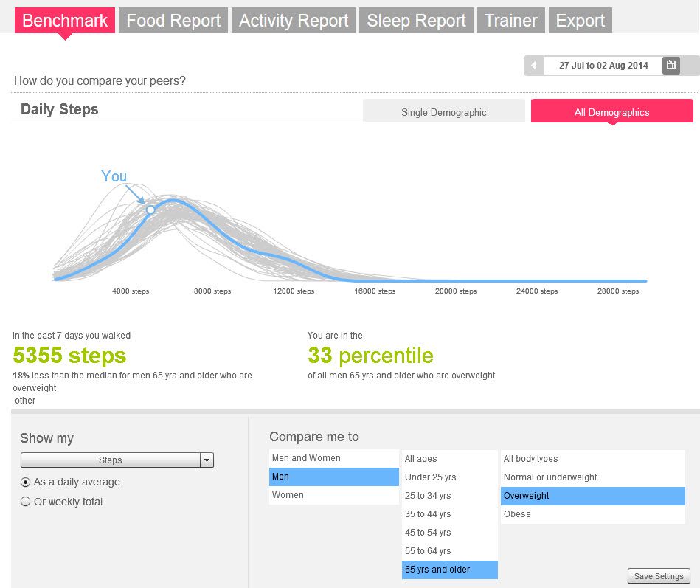Go to previous week with left arrow
The width and height of the screenshot is (700, 588).
click(533, 66)
